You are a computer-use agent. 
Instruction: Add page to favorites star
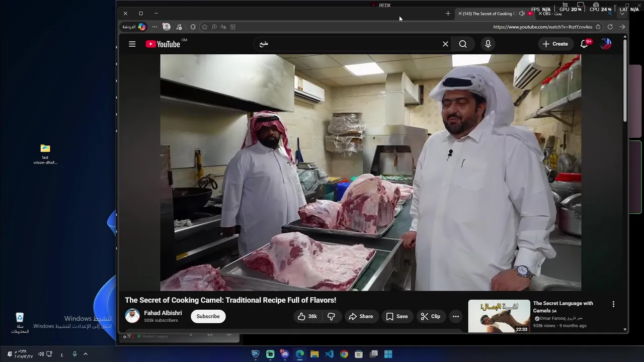coord(204,27)
